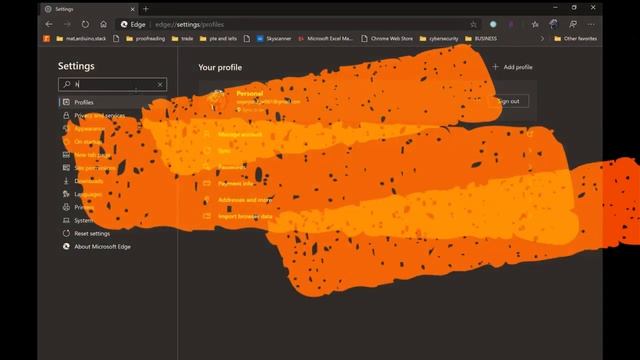
Task: Close the Settings tab
Action: click(x=132, y=9)
